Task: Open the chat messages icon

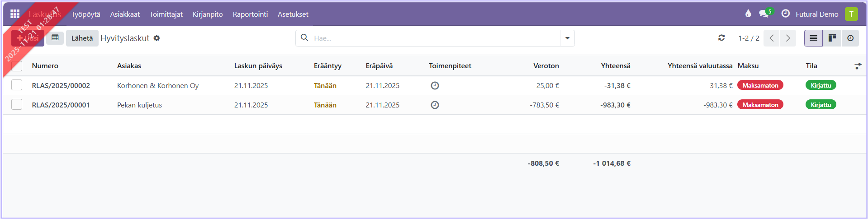Action: [764, 14]
